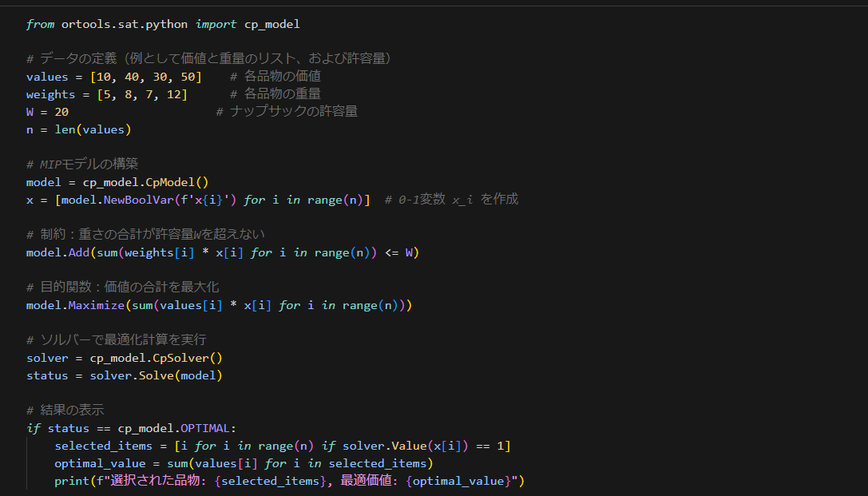Image resolution: width=868 pixels, height=496 pixels.
Task: Click the 'from' keyword on the first line
Action: [x=41, y=24]
